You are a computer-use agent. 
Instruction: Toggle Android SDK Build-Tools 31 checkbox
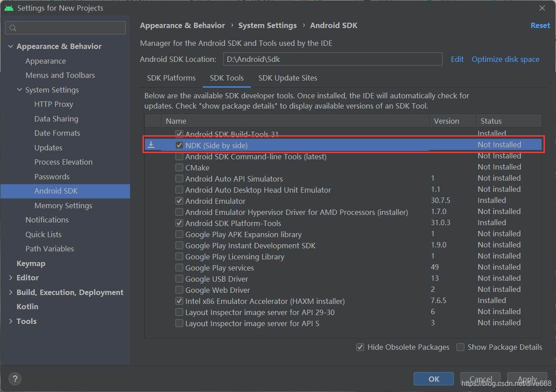[179, 133]
